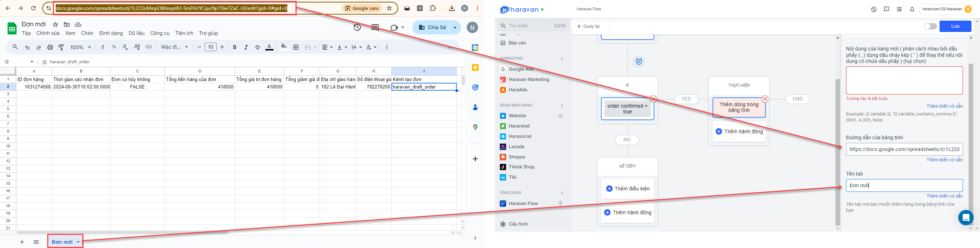Star the Đơn mới document

55,25
